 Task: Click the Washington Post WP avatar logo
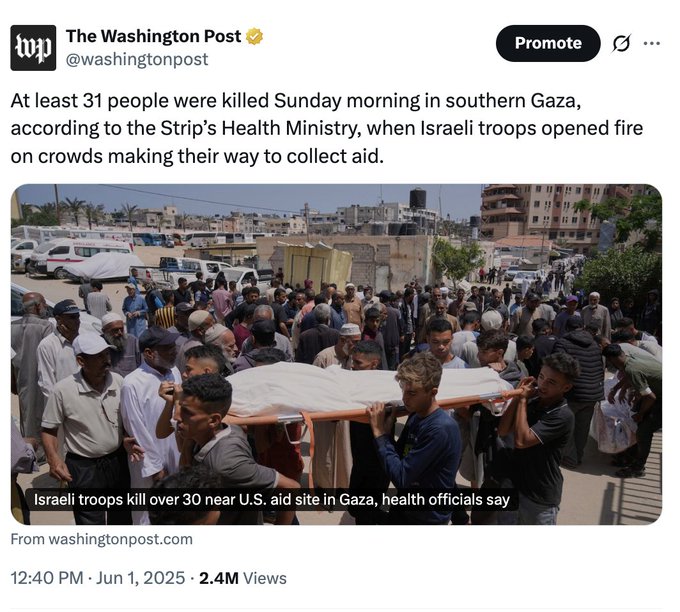click(x=33, y=48)
